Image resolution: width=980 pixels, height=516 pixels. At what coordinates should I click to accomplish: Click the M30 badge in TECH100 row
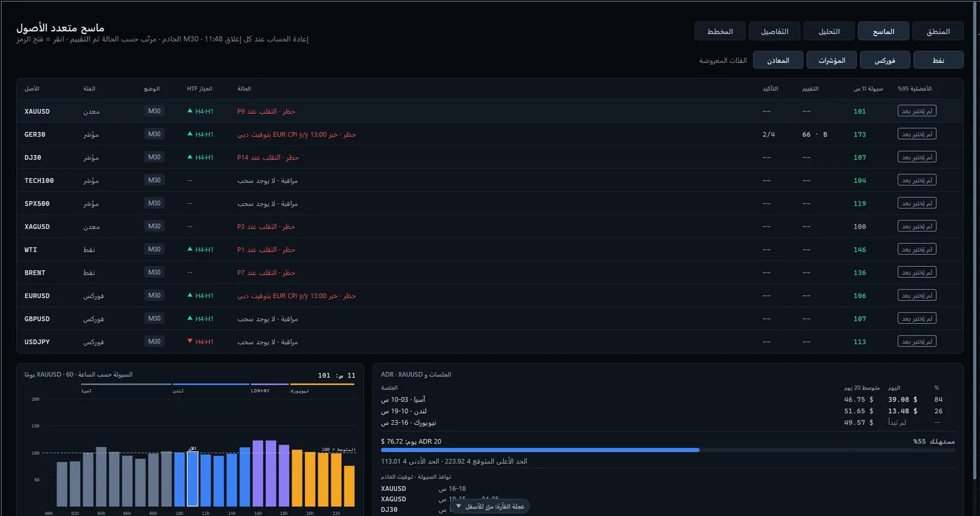tap(154, 180)
